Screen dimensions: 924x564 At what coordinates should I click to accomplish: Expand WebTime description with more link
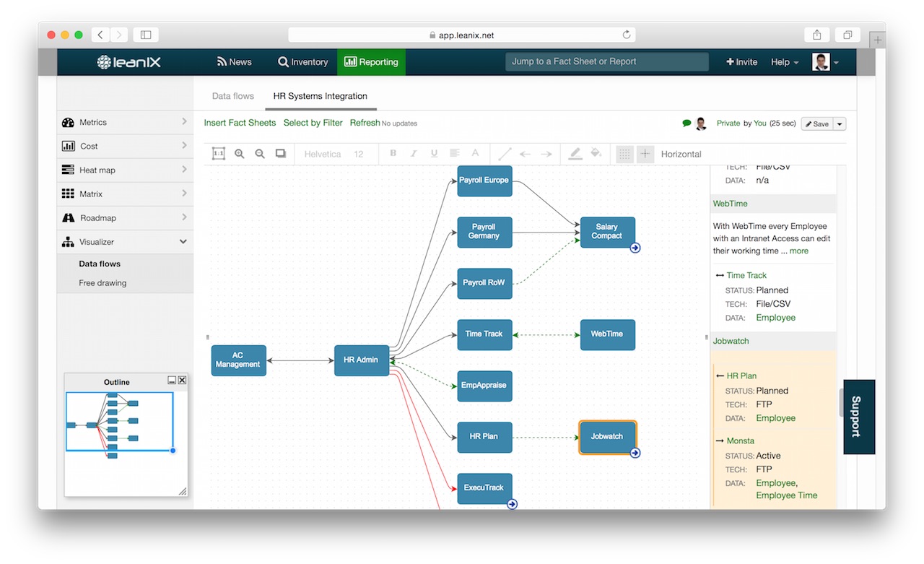pyautogui.click(x=799, y=251)
